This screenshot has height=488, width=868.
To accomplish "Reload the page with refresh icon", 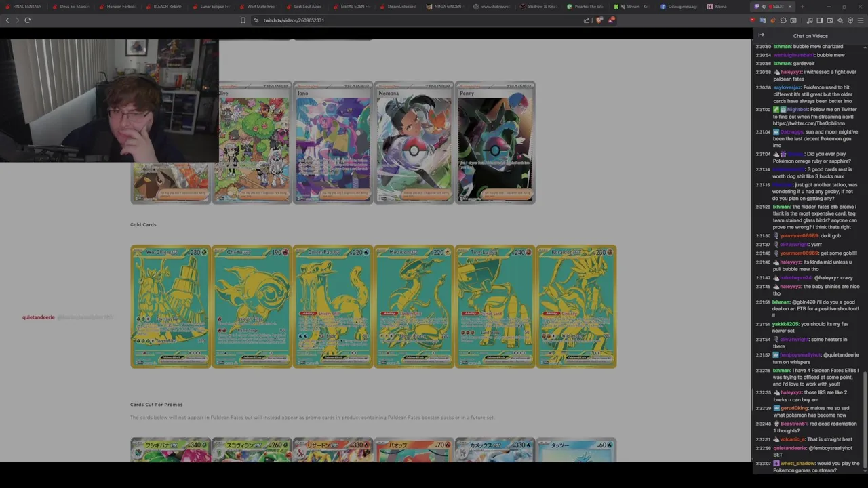I will point(28,20).
